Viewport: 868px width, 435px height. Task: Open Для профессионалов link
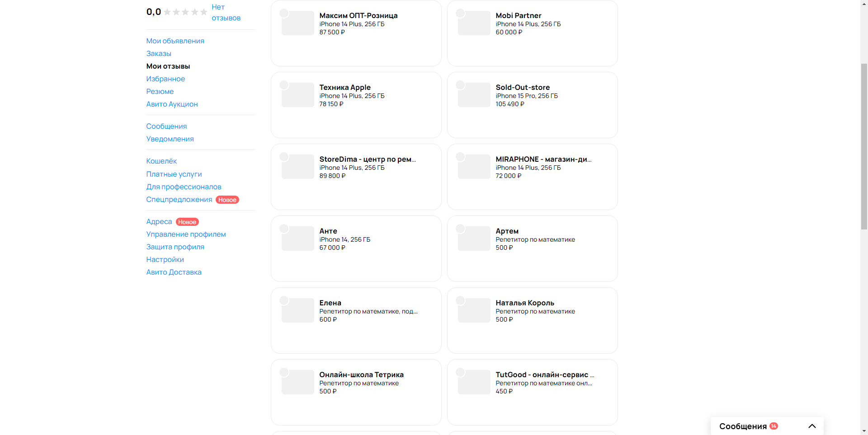coord(184,187)
